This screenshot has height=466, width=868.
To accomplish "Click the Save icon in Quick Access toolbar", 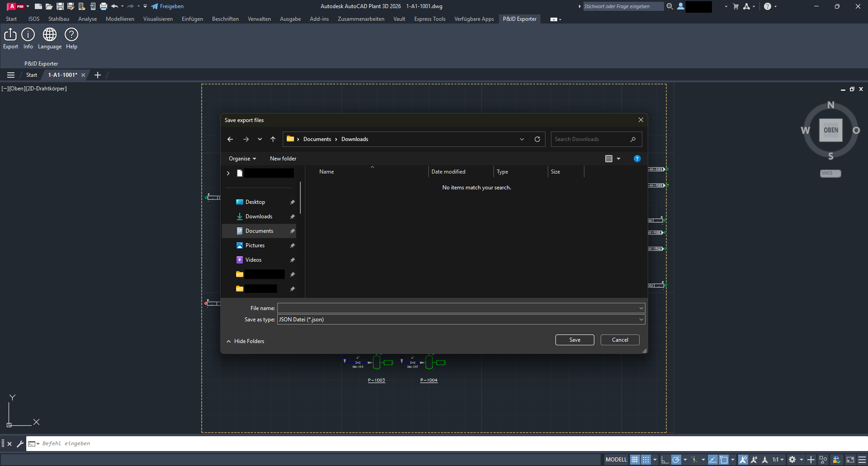I will (60, 6).
